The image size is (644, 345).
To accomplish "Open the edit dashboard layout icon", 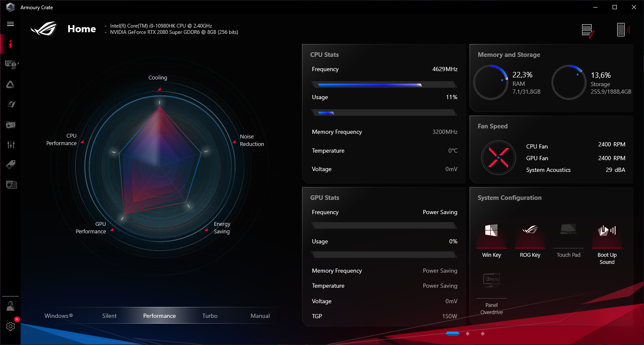I will (x=588, y=31).
